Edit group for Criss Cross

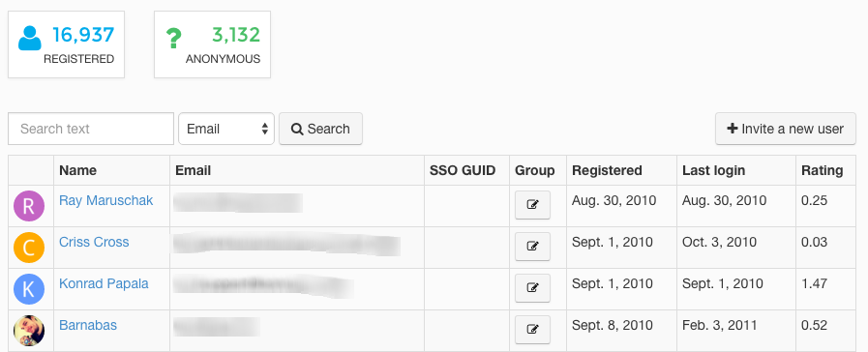pyautogui.click(x=532, y=247)
